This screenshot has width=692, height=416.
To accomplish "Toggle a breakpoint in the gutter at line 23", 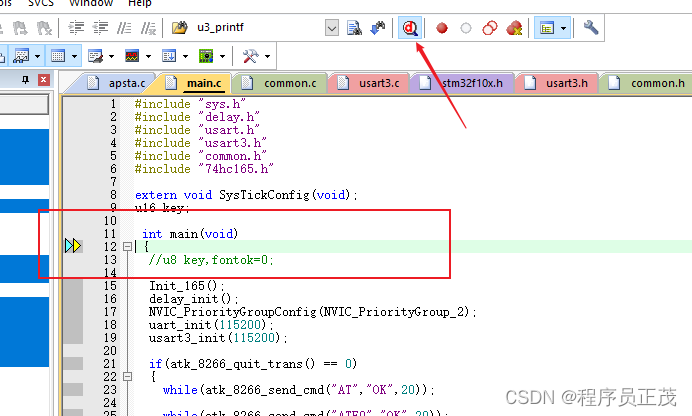I will coord(73,390).
